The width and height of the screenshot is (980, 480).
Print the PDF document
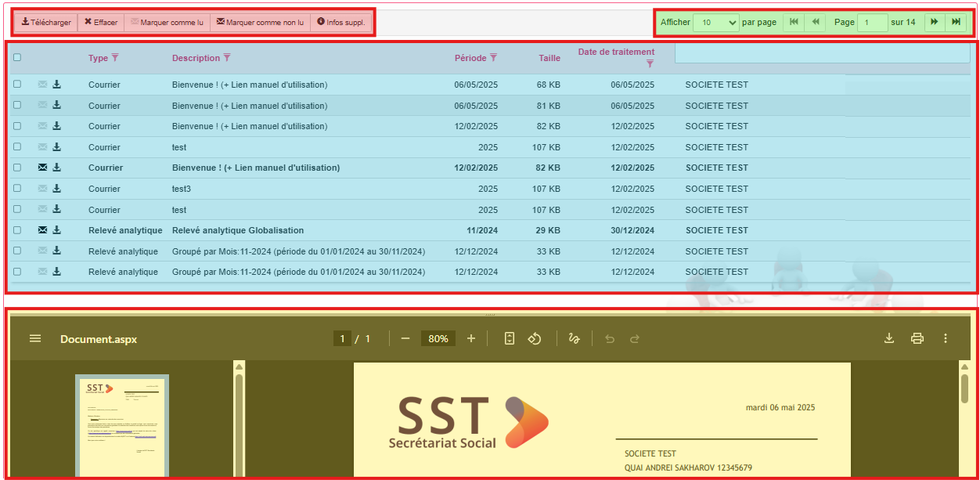click(917, 338)
